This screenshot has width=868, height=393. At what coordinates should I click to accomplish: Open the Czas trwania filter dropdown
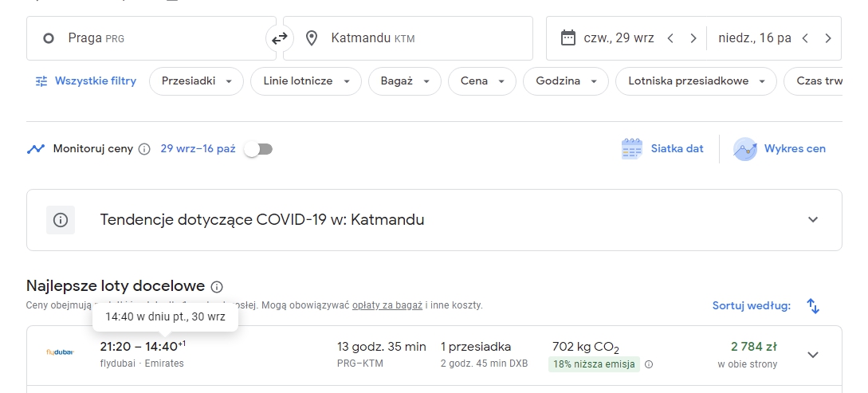(814, 81)
